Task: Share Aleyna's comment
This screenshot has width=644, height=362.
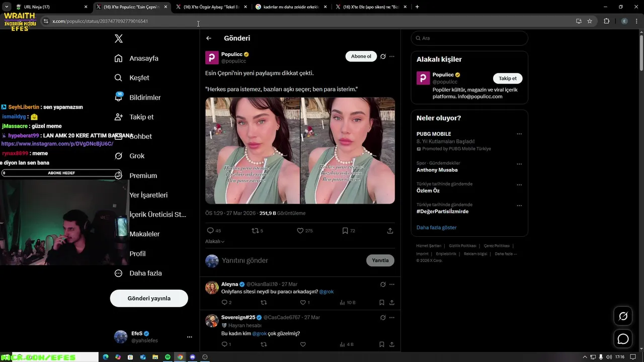Action: coord(392,303)
